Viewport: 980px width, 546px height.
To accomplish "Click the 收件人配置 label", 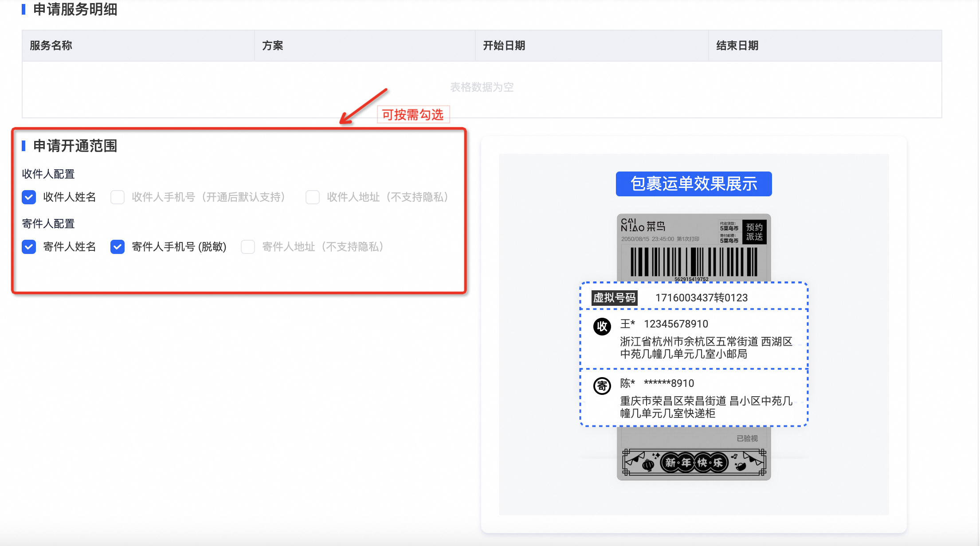I will 48,174.
